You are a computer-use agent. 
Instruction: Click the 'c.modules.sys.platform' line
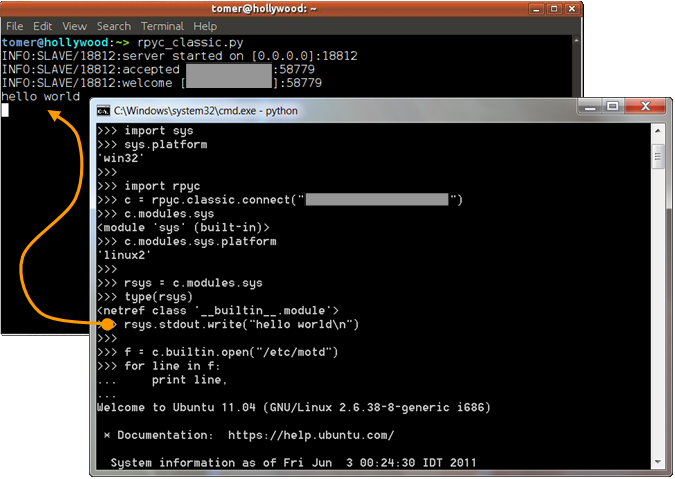point(187,241)
